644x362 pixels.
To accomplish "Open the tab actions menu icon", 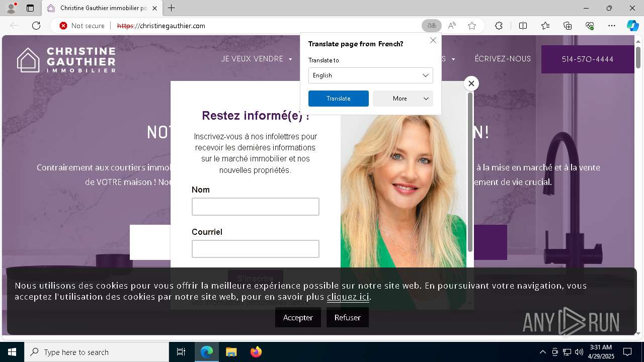I will pyautogui.click(x=30, y=8).
